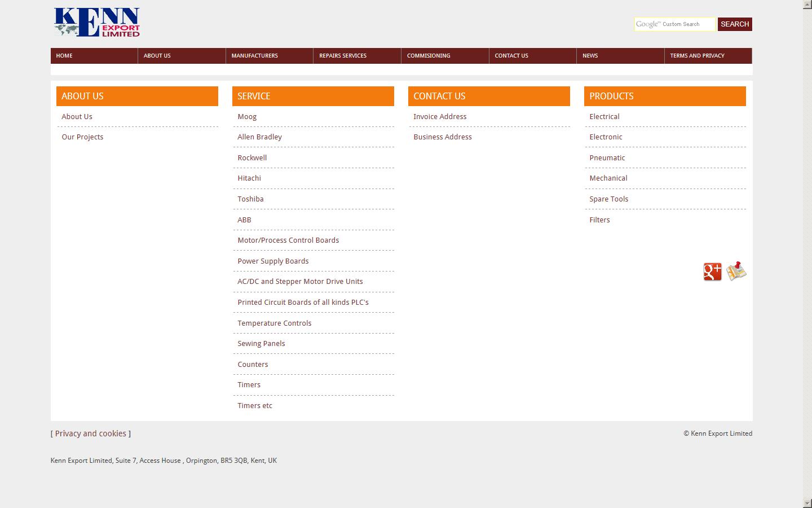
Task: Select the Invoice Address link
Action: tap(440, 116)
